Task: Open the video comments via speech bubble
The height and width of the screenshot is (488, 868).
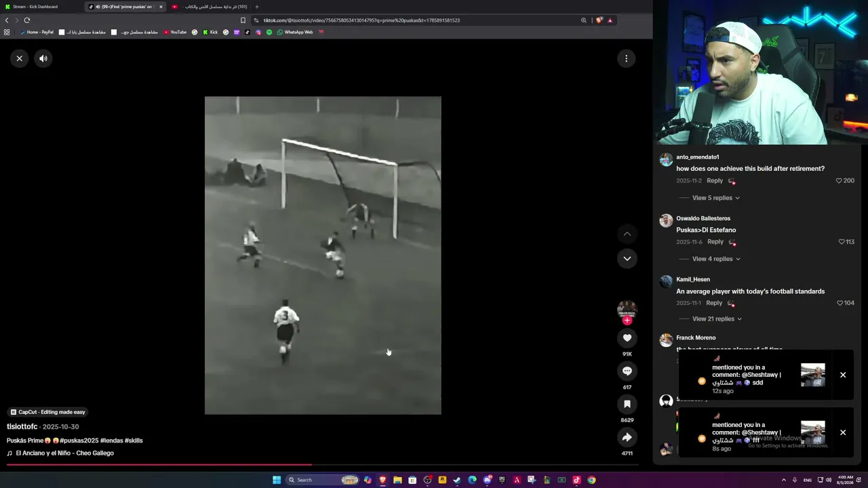Action: (627, 371)
